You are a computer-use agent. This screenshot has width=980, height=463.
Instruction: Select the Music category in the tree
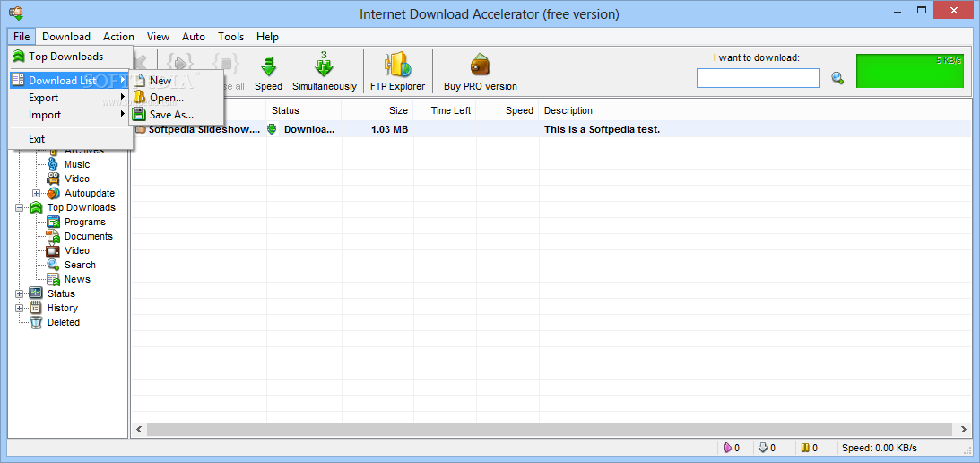pyautogui.click(x=77, y=164)
